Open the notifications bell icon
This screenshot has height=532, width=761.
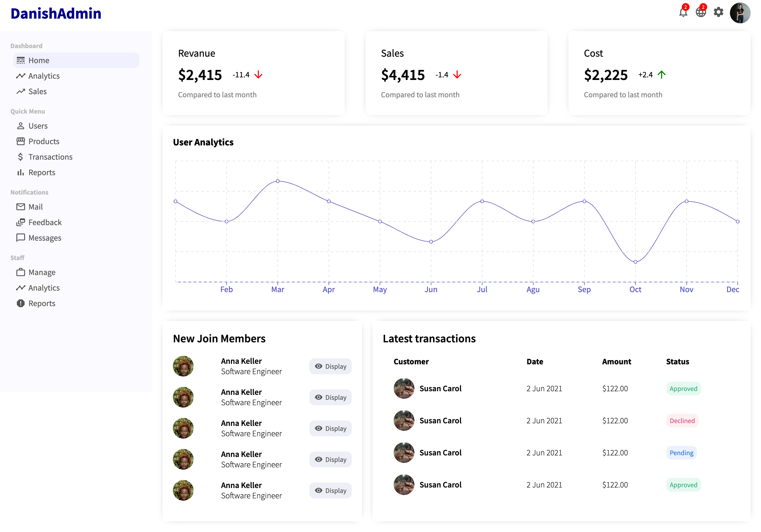[683, 13]
